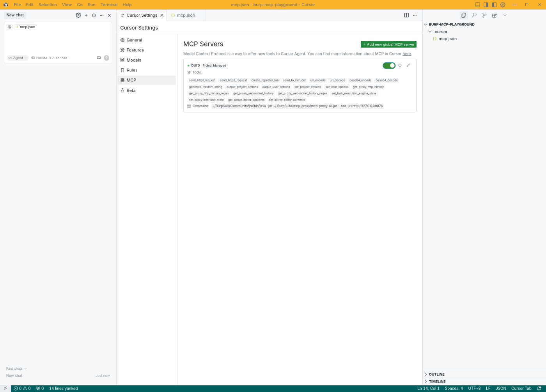This screenshot has height=392, width=546.
Task: Open the Source Control view
Action: tap(484, 15)
